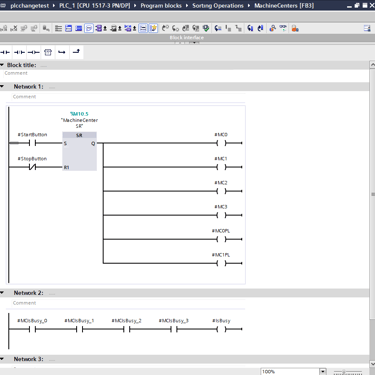Click the "MachineCenter SR" operand name
The image size is (375, 375).
pyautogui.click(x=79, y=123)
